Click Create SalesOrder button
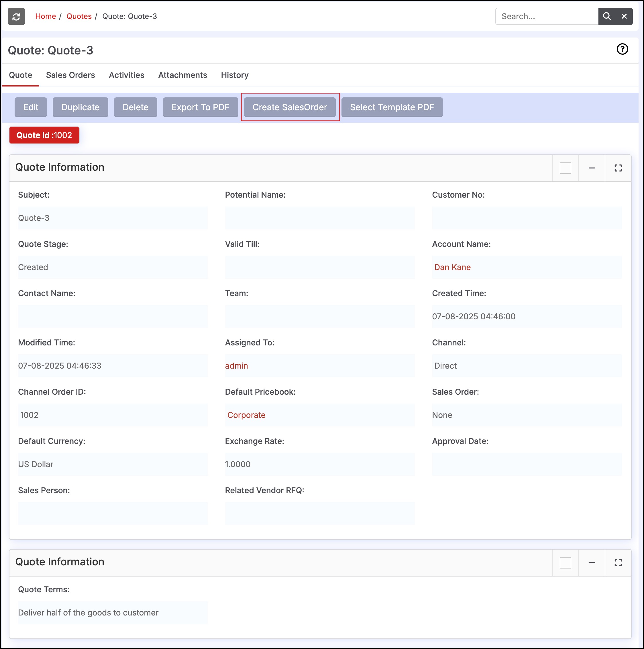Viewport: 644px width, 649px height. (x=290, y=107)
